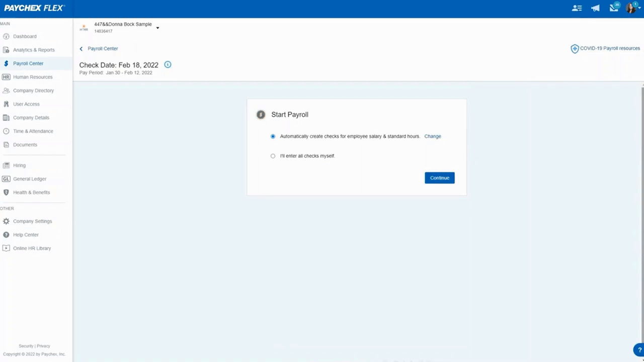Viewport: 644px width, 362px height.
Task: Click the Analytics & Reports sidebar icon
Action: 6,50
